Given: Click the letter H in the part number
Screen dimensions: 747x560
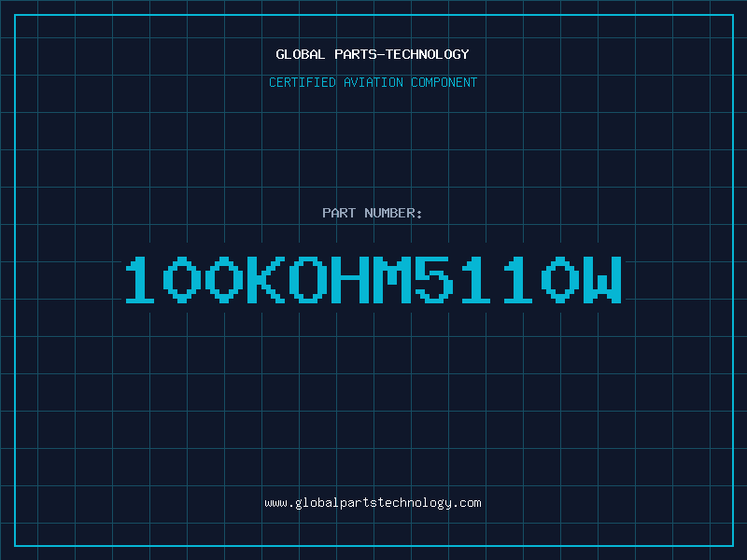Looking at the screenshot, I should point(350,279).
